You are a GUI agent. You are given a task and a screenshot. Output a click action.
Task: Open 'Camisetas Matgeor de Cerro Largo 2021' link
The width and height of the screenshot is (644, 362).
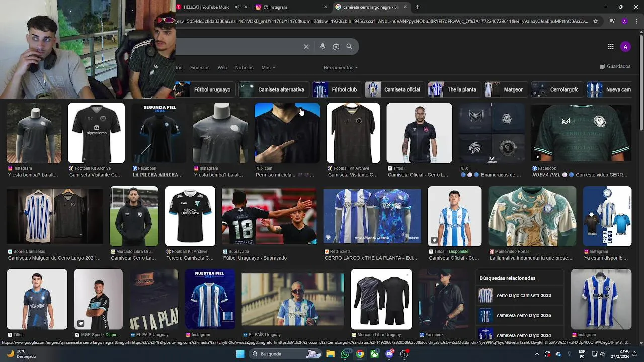pyautogui.click(x=54, y=258)
